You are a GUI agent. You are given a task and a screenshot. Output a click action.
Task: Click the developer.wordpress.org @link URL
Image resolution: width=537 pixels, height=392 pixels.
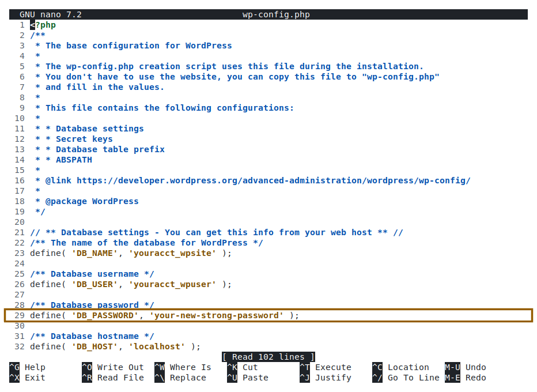[x=274, y=180]
